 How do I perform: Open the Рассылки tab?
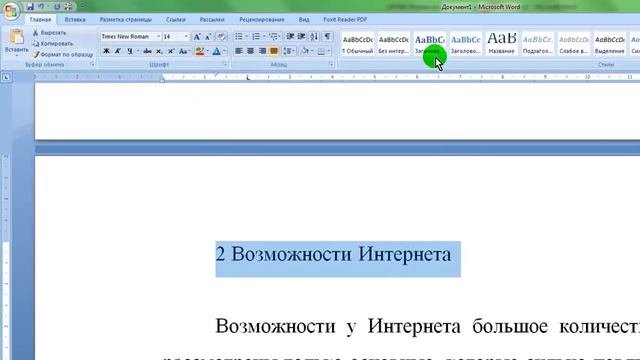pos(212,20)
